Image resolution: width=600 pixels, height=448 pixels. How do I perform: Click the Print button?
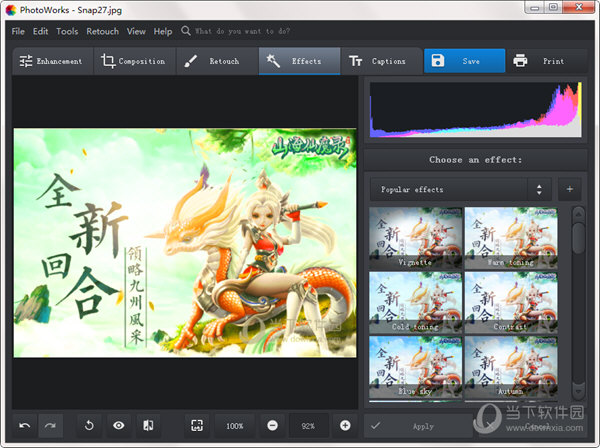coord(547,61)
